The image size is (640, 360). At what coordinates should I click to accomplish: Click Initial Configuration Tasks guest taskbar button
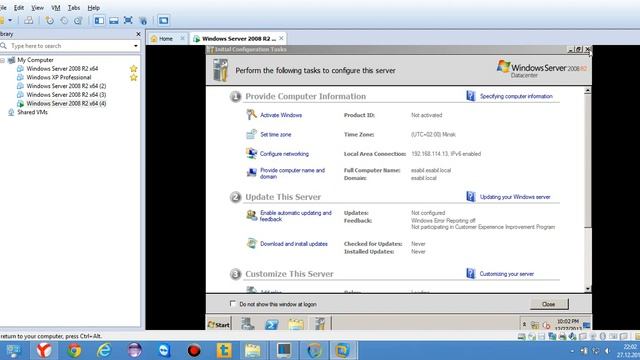click(320, 324)
